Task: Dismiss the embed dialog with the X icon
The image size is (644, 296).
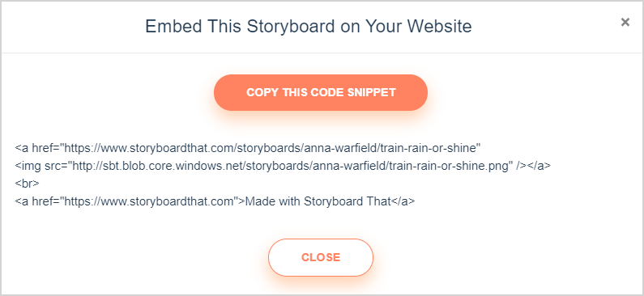Action: 625,22
